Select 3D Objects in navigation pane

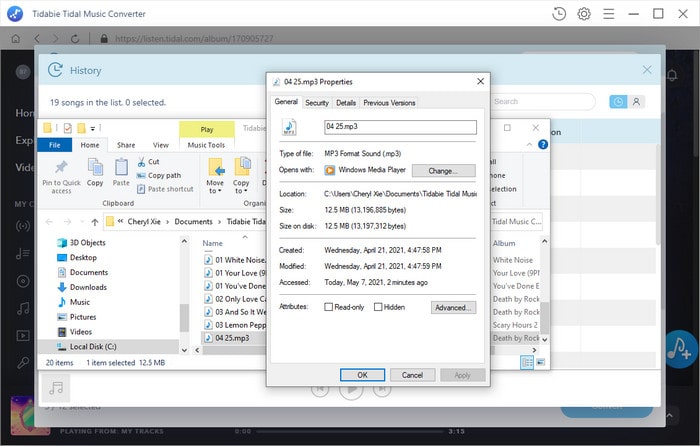[x=82, y=243]
